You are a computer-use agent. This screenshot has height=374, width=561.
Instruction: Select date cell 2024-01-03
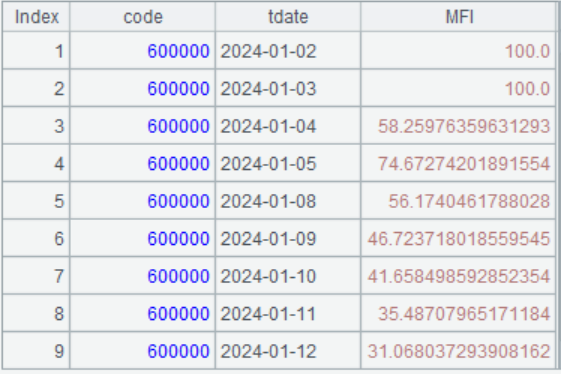288,88
